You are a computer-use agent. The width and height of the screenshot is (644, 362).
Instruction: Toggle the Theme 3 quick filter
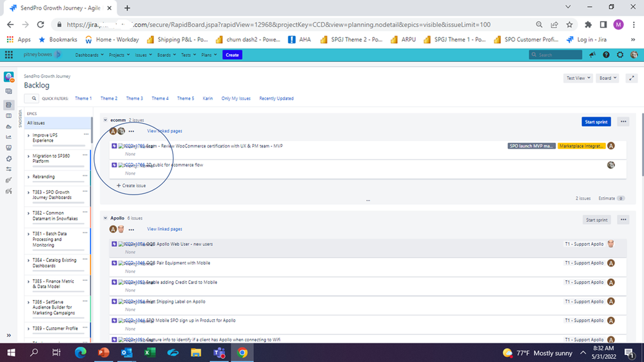pos(134,99)
